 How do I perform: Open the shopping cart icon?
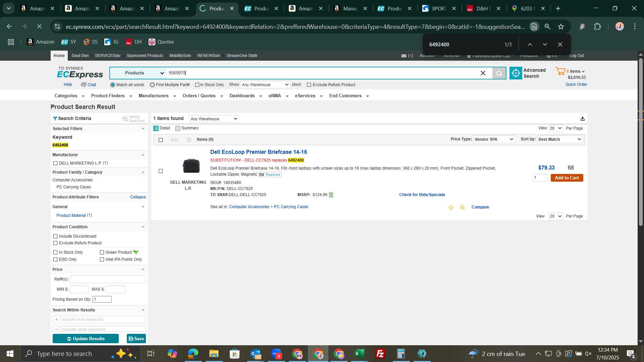point(560,71)
